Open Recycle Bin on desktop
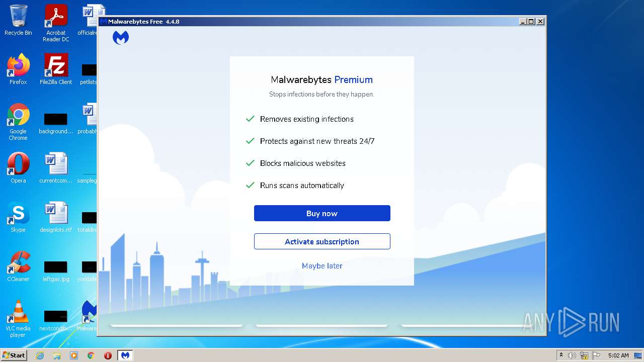Viewport: 644px width, 362px height. (18, 20)
